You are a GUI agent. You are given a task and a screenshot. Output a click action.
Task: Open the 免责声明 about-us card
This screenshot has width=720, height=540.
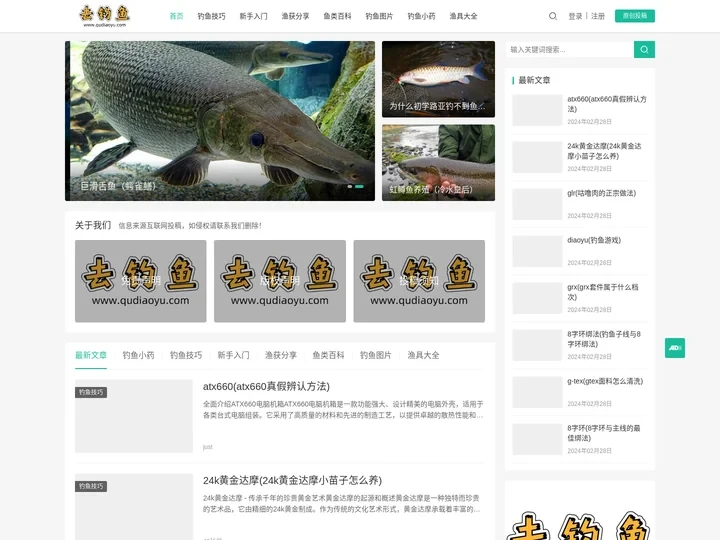[x=141, y=281]
